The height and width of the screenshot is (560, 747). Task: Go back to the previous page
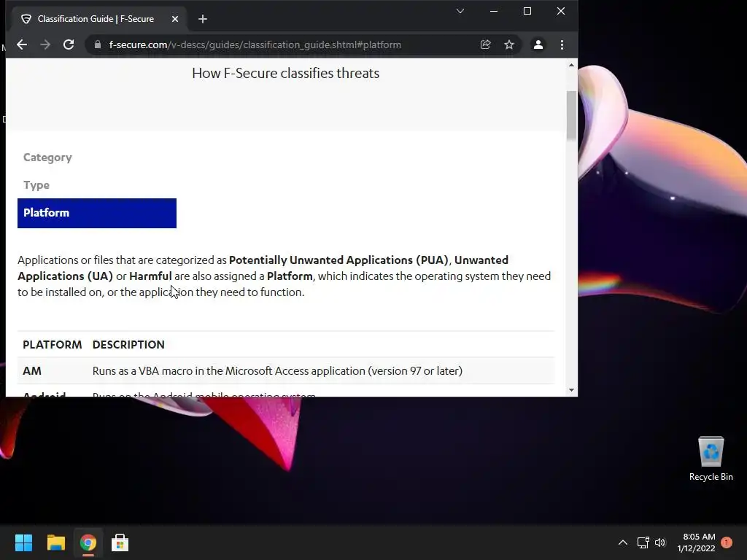(22, 44)
